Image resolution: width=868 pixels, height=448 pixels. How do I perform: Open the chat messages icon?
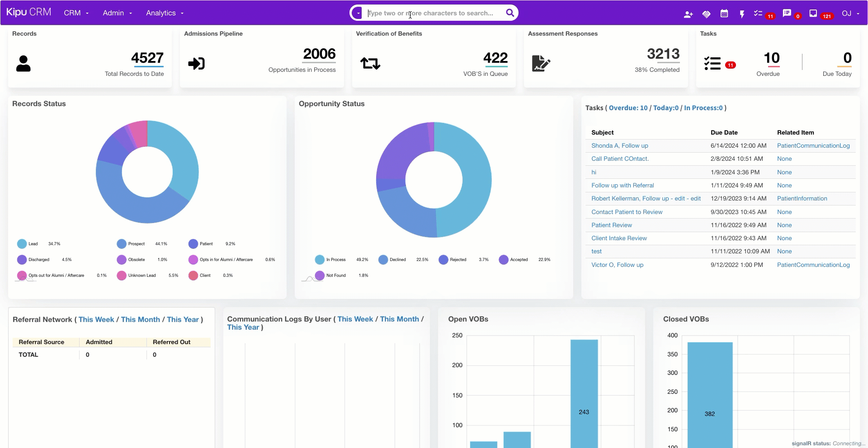(x=787, y=14)
